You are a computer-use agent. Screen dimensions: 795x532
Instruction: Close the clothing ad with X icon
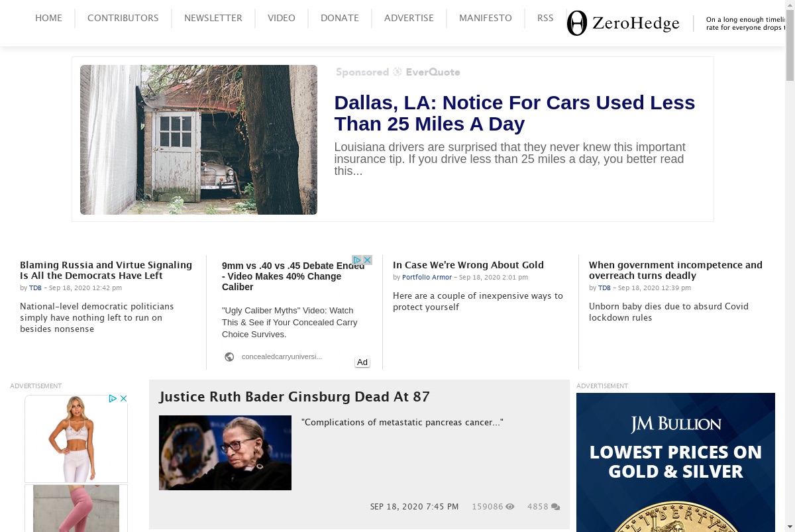[123, 399]
